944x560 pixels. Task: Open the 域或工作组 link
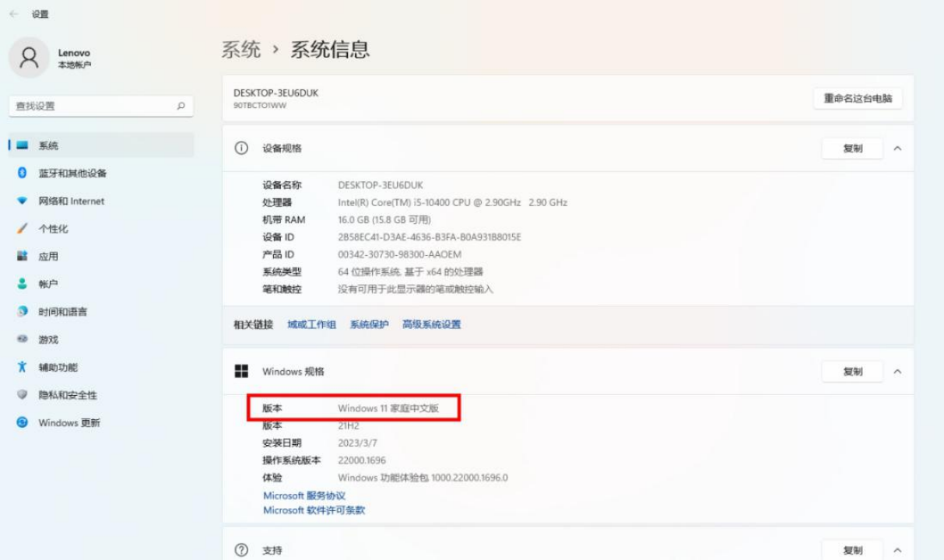coord(311,324)
